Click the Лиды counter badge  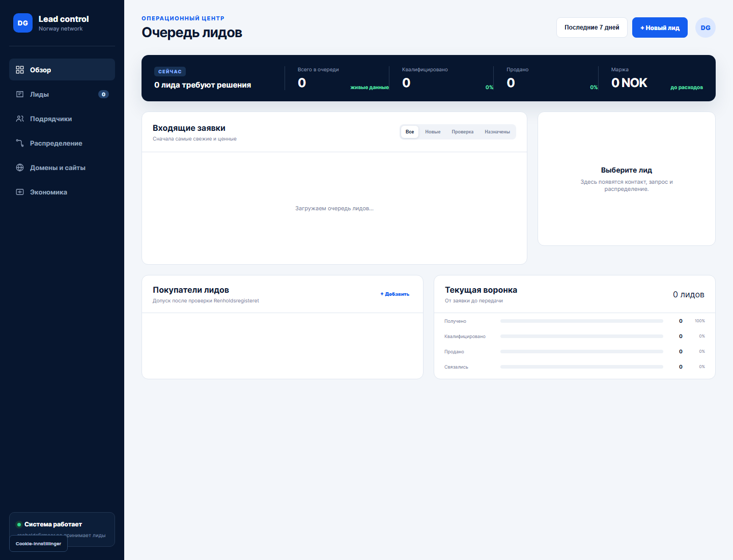coord(103,94)
